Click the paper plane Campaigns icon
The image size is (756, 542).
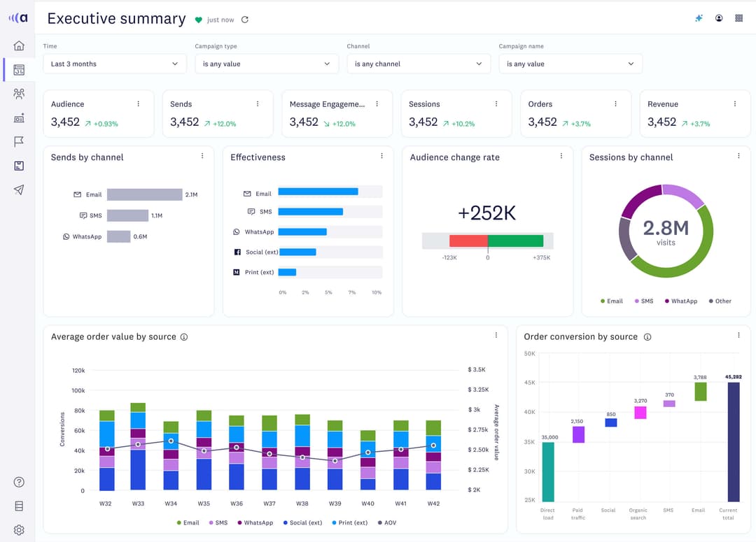tap(19, 190)
